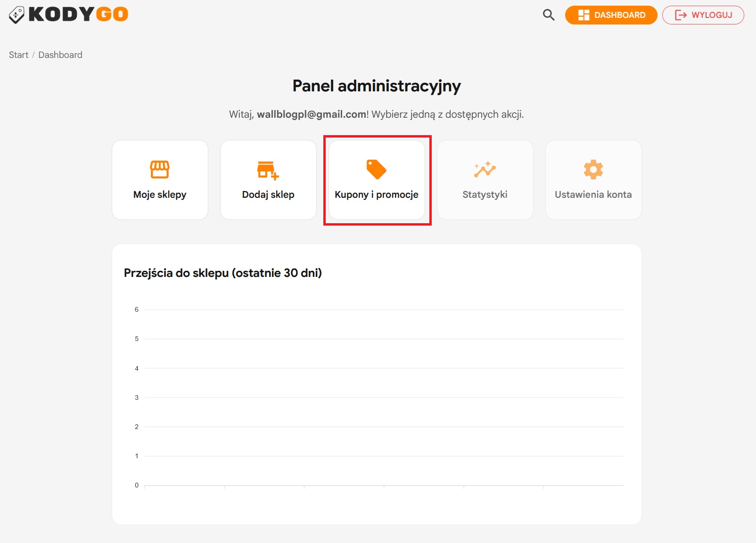The width and height of the screenshot is (756, 543).
Task: Open the Moje sklepy card label
Action: [x=160, y=195]
